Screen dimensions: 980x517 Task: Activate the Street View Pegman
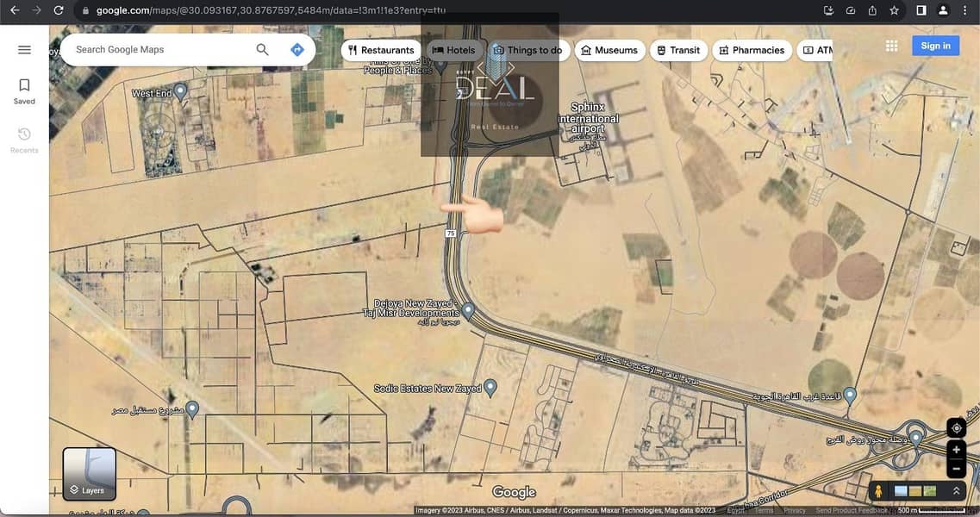coord(878,491)
